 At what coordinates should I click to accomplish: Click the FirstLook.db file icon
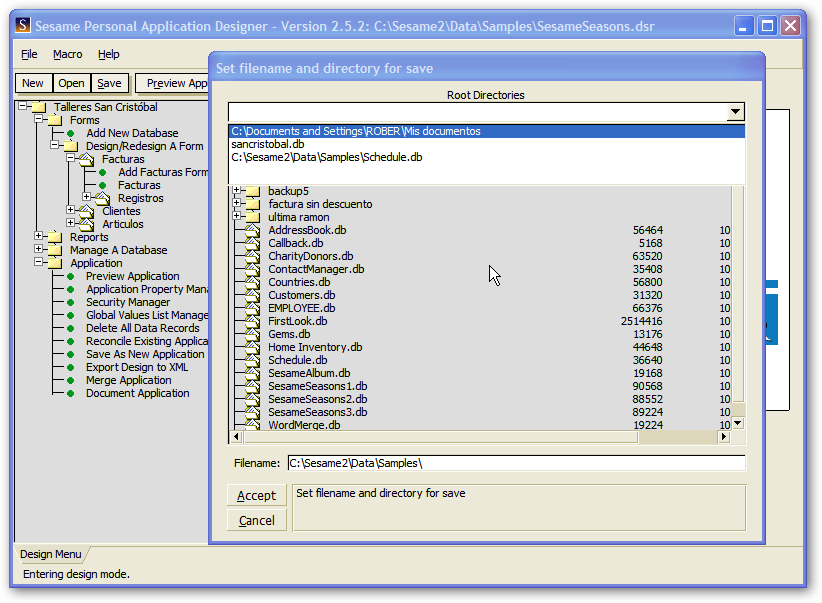click(253, 321)
